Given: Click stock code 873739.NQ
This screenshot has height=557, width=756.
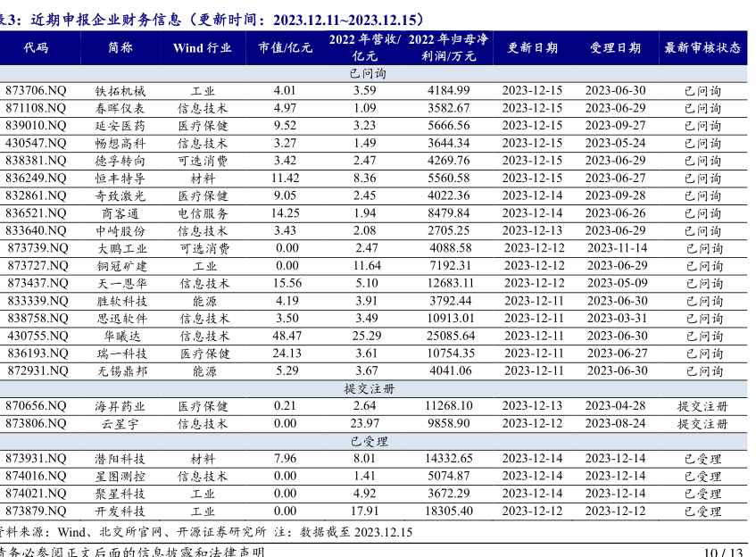Looking at the screenshot, I should (x=38, y=248).
